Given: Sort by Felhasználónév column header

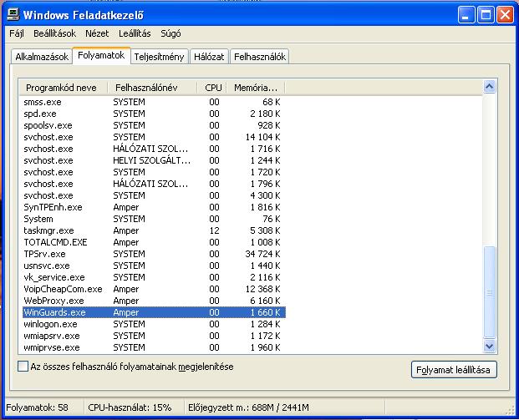Looking at the screenshot, I should [x=152, y=88].
